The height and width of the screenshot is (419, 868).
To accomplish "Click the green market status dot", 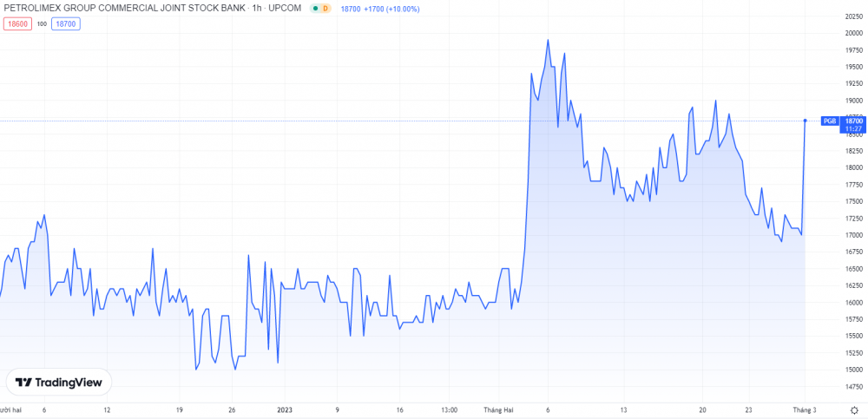I will [314, 9].
